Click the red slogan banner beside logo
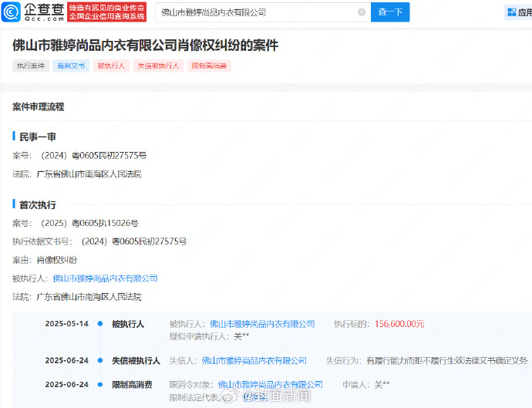The width and height of the screenshot is (532, 408). 107,12
